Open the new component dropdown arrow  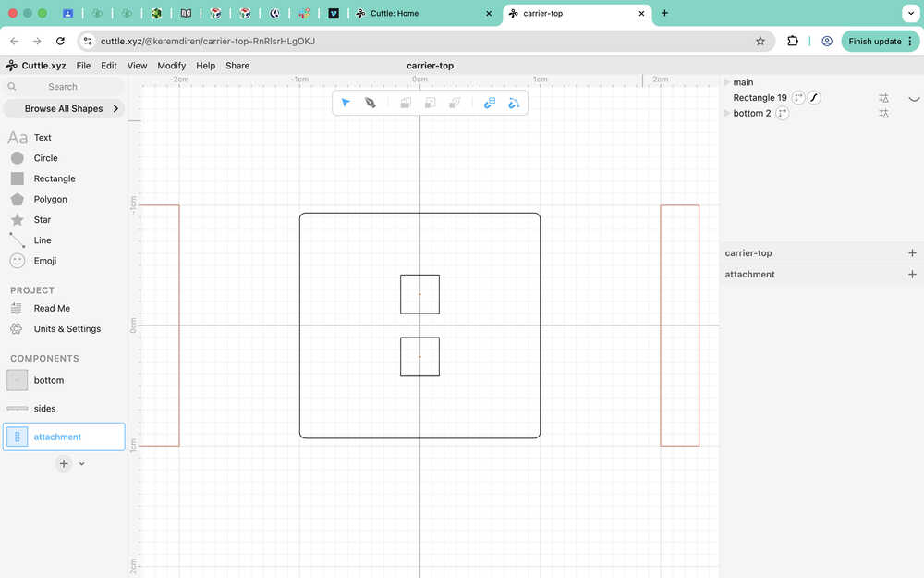tap(82, 464)
